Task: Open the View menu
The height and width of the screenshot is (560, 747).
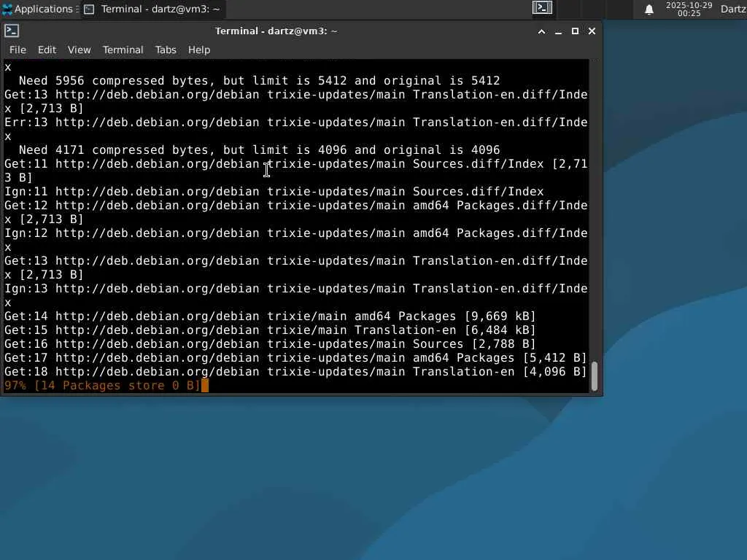Action: click(x=79, y=50)
